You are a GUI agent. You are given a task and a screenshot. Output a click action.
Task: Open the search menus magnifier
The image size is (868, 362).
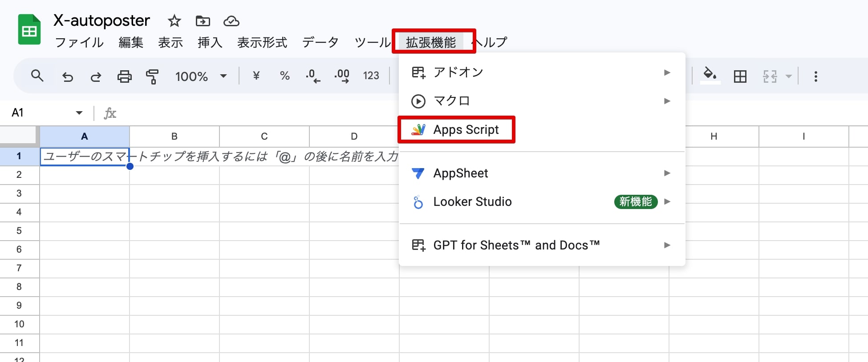point(37,76)
